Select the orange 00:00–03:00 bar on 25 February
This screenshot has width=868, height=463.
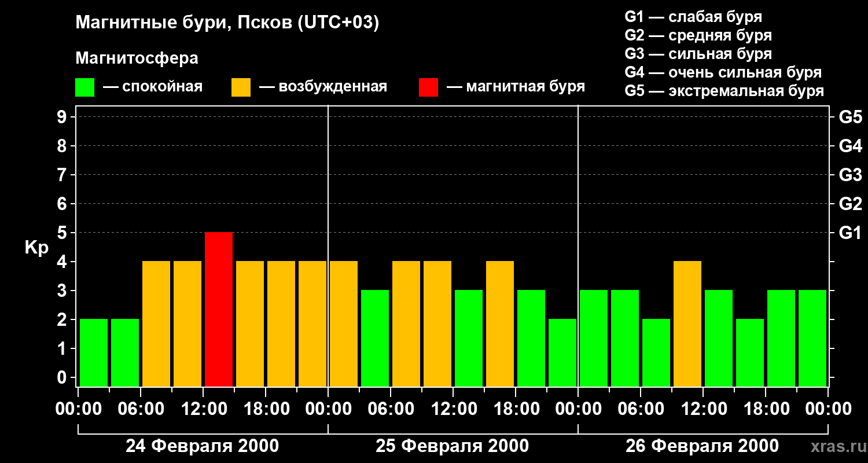click(344, 324)
